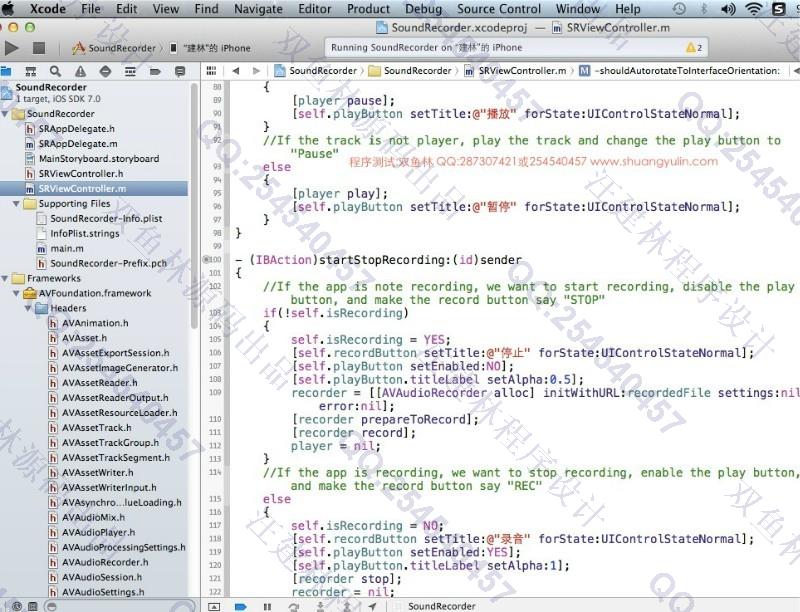The height and width of the screenshot is (612, 800).
Task: Click the code folding ribbon beside line 104
Action: coord(227,326)
